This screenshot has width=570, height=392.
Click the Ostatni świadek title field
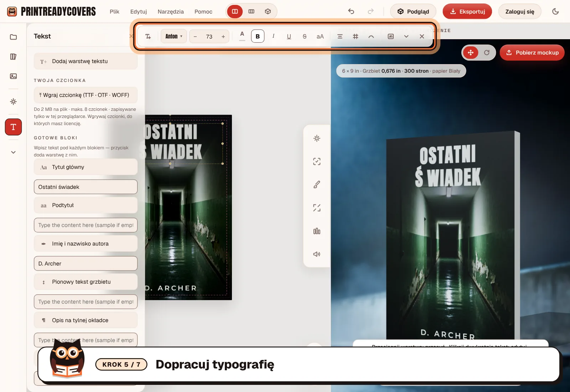pyautogui.click(x=85, y=187)
